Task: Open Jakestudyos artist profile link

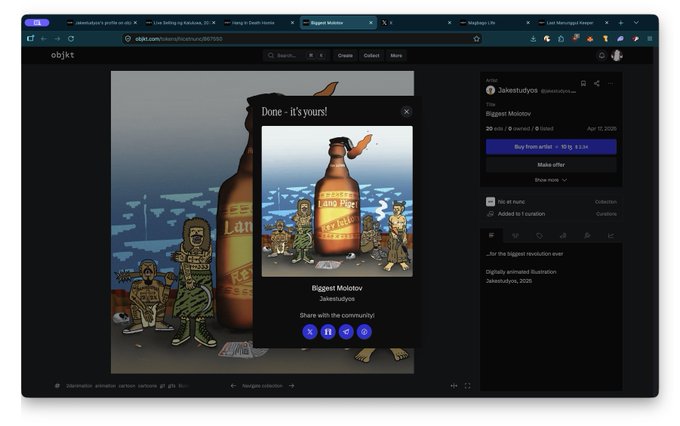Action: click(x=517, y=90)
